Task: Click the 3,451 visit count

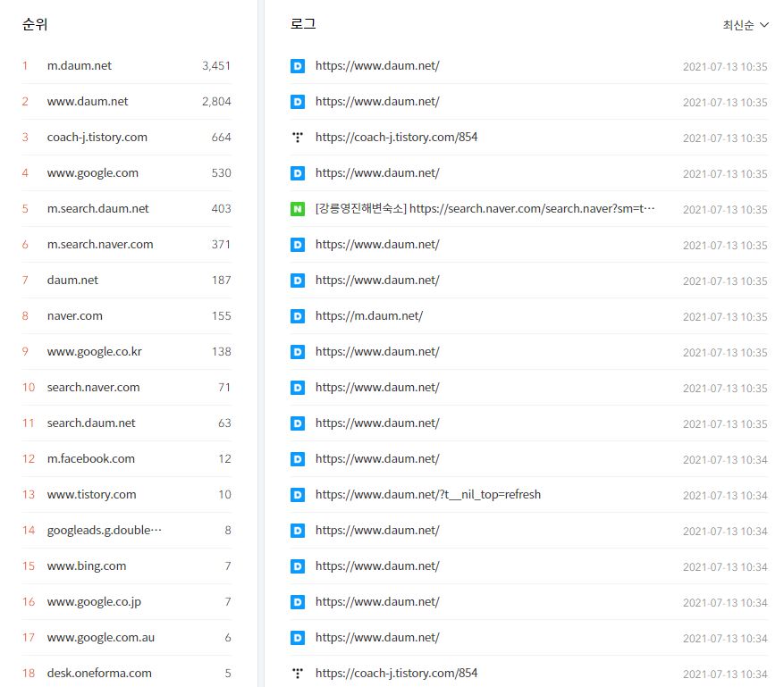Action: pyautogui.click(x=216, y=66)
